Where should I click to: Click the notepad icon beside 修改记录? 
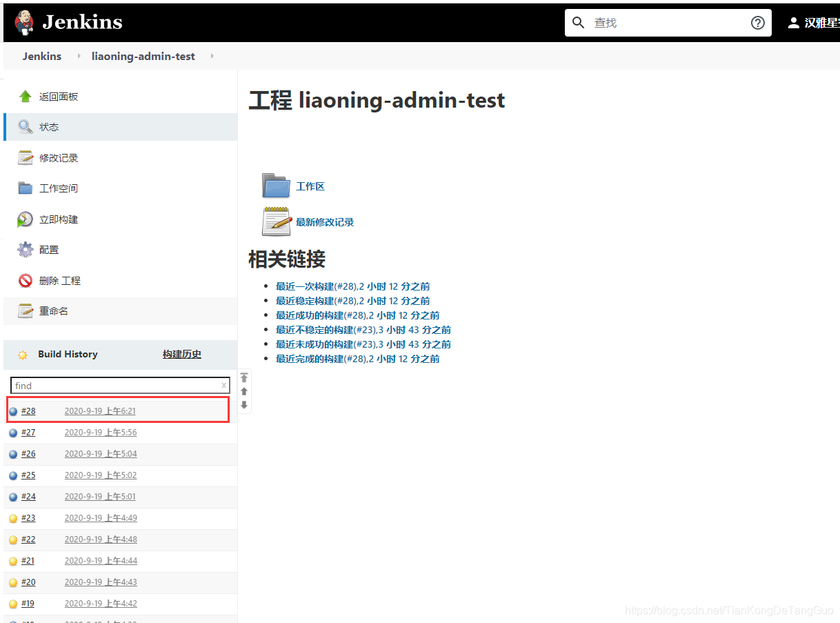26,158
